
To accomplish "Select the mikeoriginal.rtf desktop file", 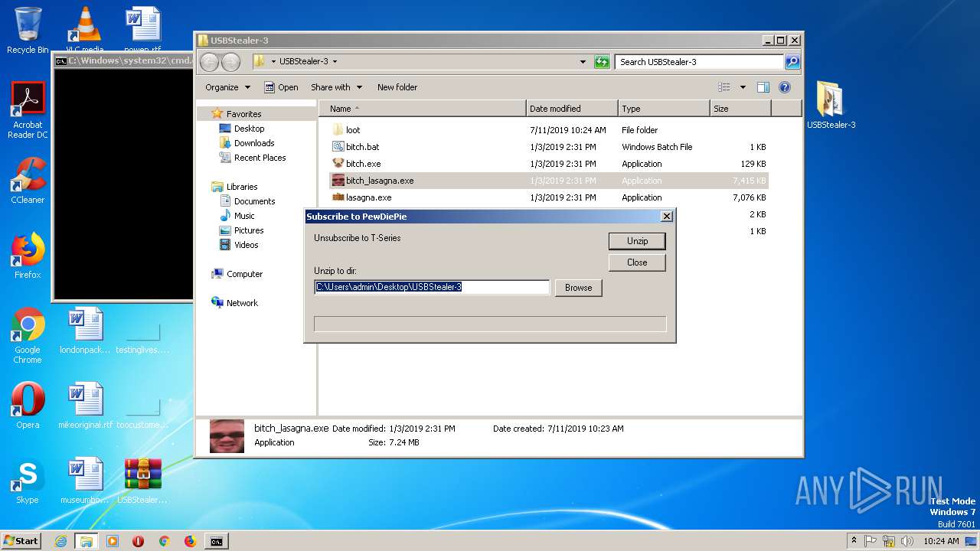I will (85, 405).
